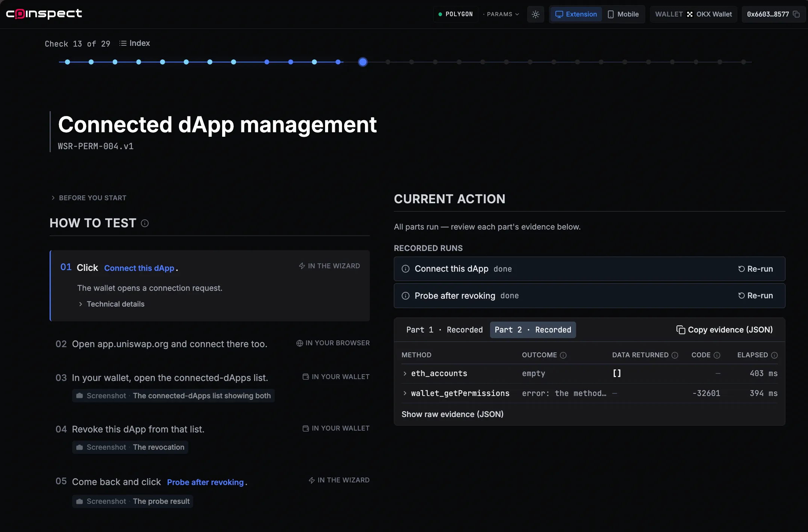Viewport: 808px width, 532px height.
Task: Click the camera icon on The revocation screenshot
Action: (x=79, y=447)
